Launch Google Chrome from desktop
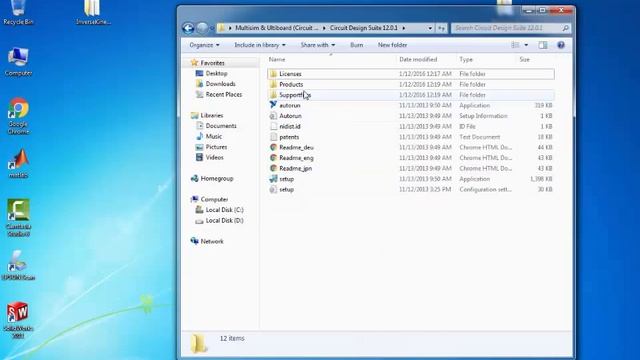 pyautogui.click(x=18, y=116)
